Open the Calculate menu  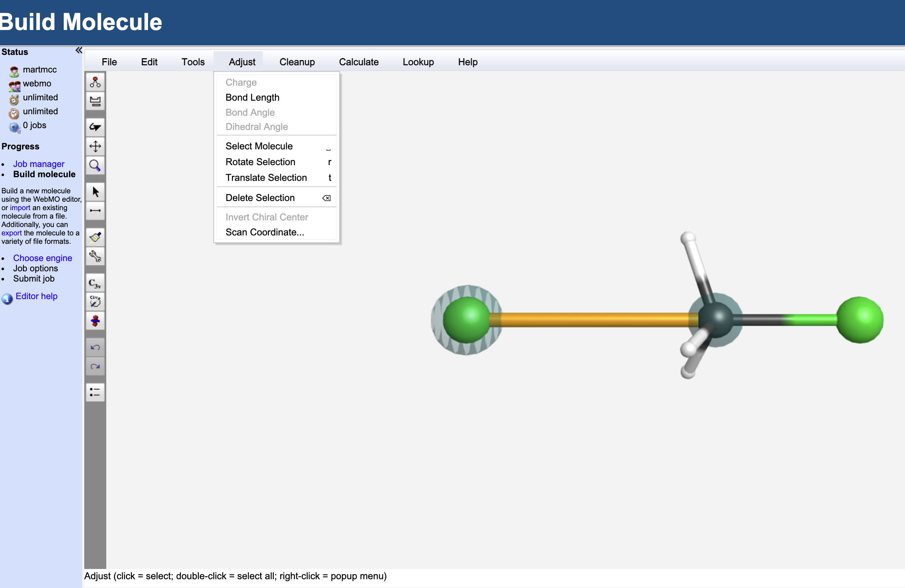(359, 62)
